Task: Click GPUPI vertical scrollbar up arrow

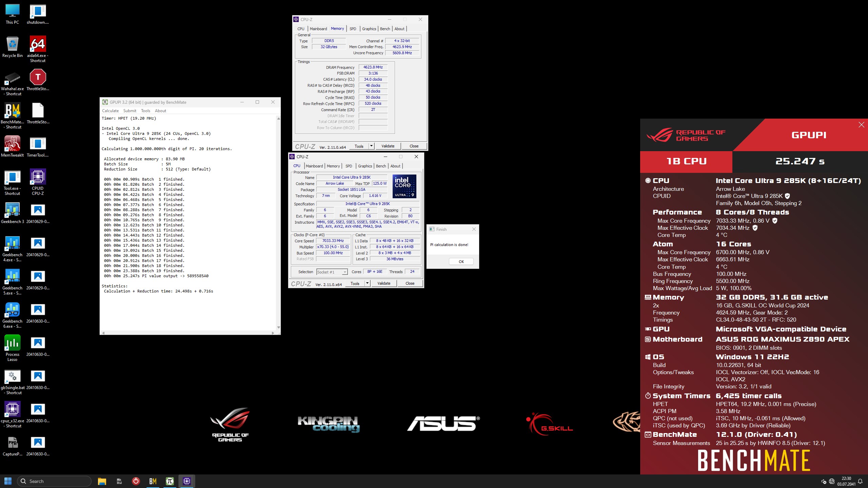Action: click(x=278, y=119)
